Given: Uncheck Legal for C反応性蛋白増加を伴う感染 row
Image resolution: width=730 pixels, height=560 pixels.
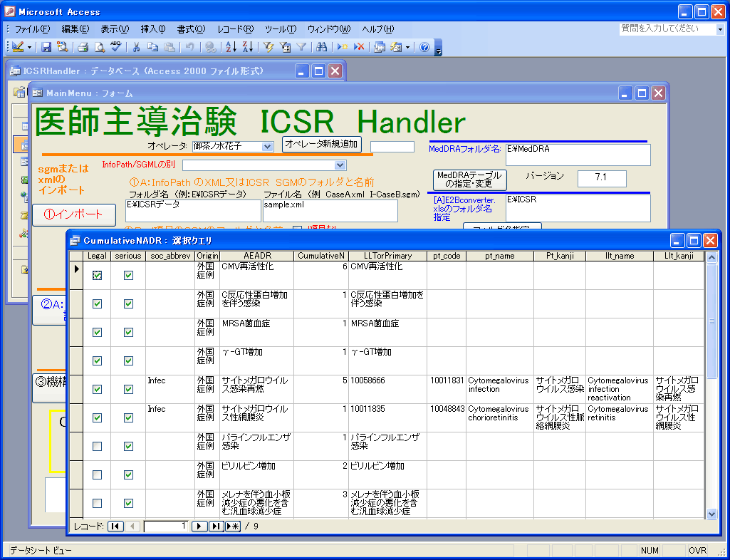Looking at the screenshot, I should pyautogui.click(x=97, y=304).
